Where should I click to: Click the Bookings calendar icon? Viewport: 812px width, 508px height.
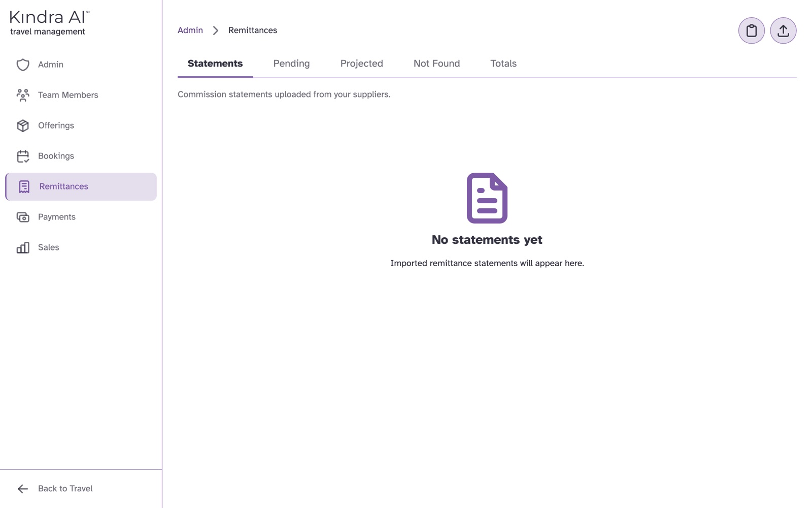coord(23,156)
